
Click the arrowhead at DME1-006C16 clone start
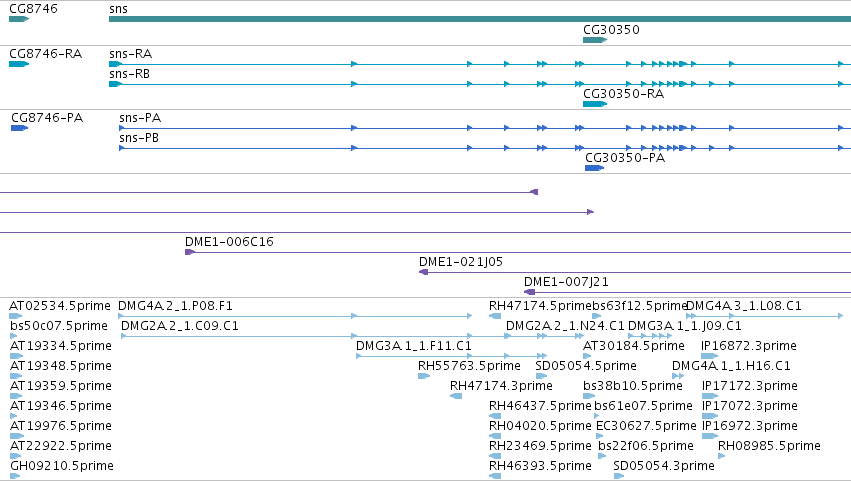(x=190, y=252)
